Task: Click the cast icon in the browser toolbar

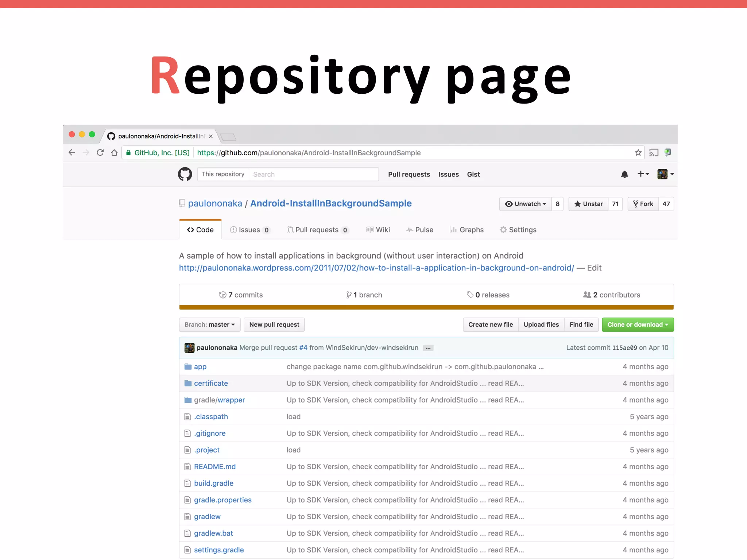Action: coord(654,152)
